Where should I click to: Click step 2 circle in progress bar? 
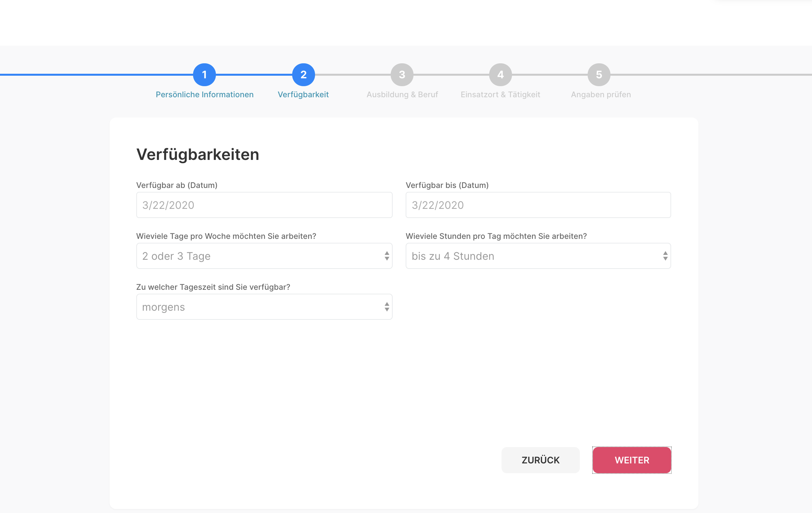[303, 75]
